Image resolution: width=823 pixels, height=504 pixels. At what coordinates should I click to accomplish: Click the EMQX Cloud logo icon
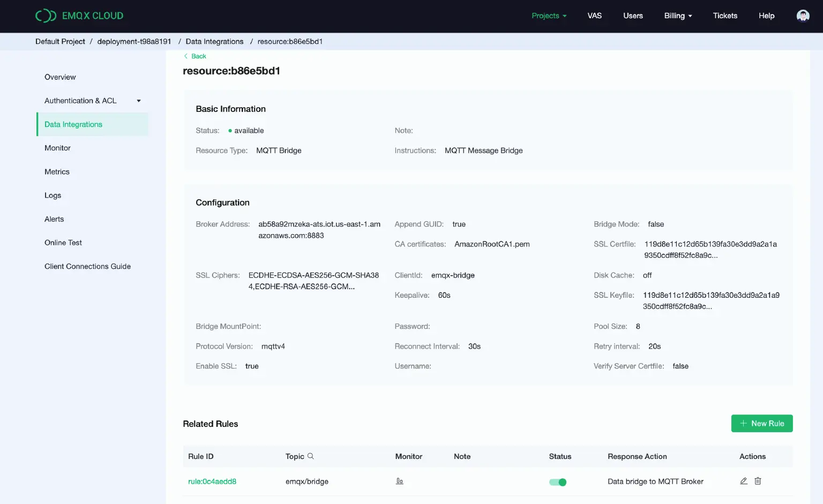coord(46,16)
